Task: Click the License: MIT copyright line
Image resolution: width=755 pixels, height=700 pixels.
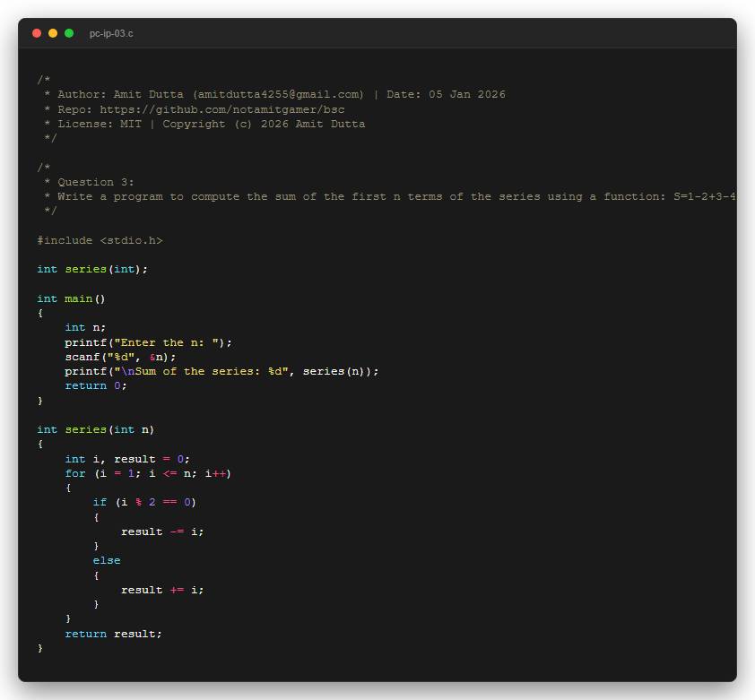Action: [204, 124]
